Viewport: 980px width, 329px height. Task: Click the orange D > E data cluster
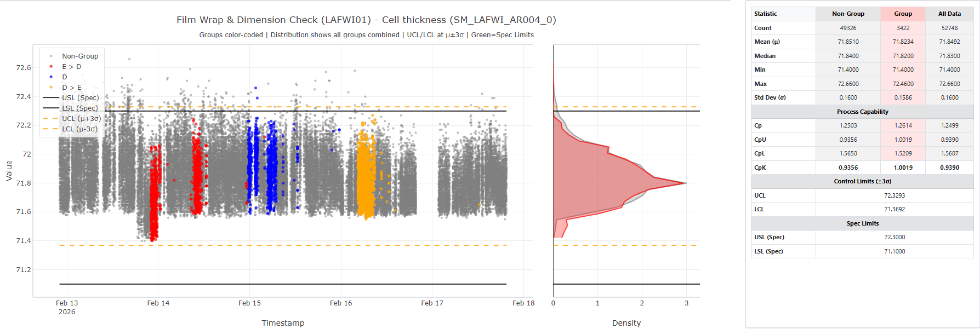365,175
